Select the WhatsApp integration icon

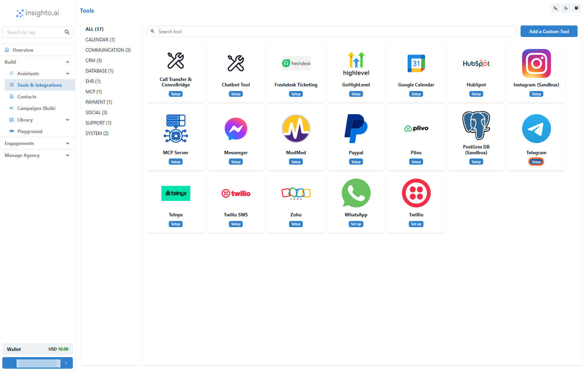[x=356, y=193]
